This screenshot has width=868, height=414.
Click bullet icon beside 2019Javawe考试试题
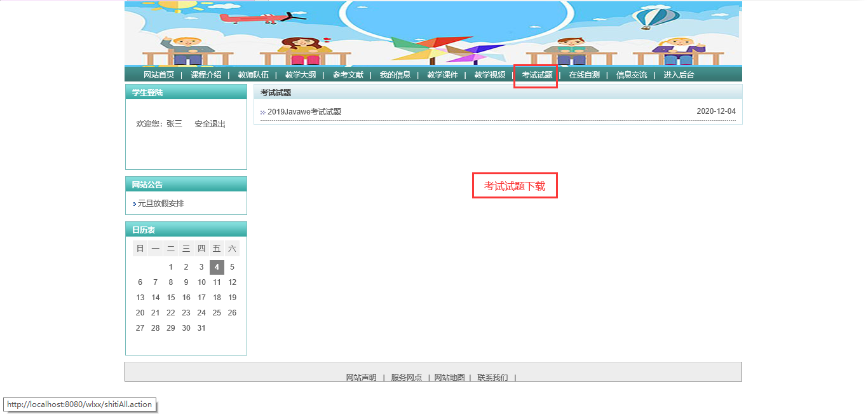click(x=262, y=113)
